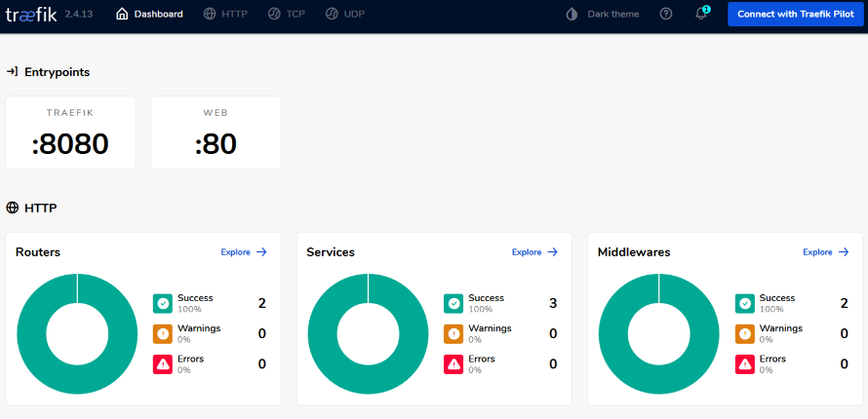The image size is (868, 419).
Task: Open the Dashboard tab
Action: 149,14
